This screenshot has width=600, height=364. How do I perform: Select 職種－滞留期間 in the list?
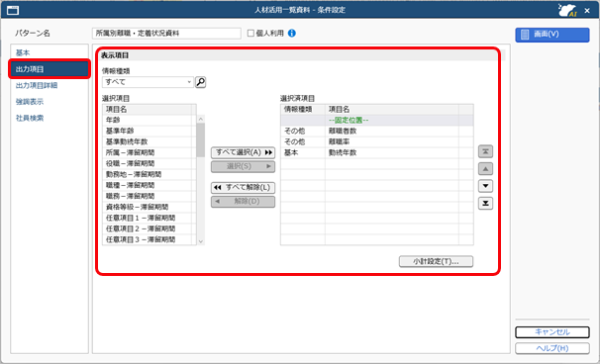click(x=150, y=185)
